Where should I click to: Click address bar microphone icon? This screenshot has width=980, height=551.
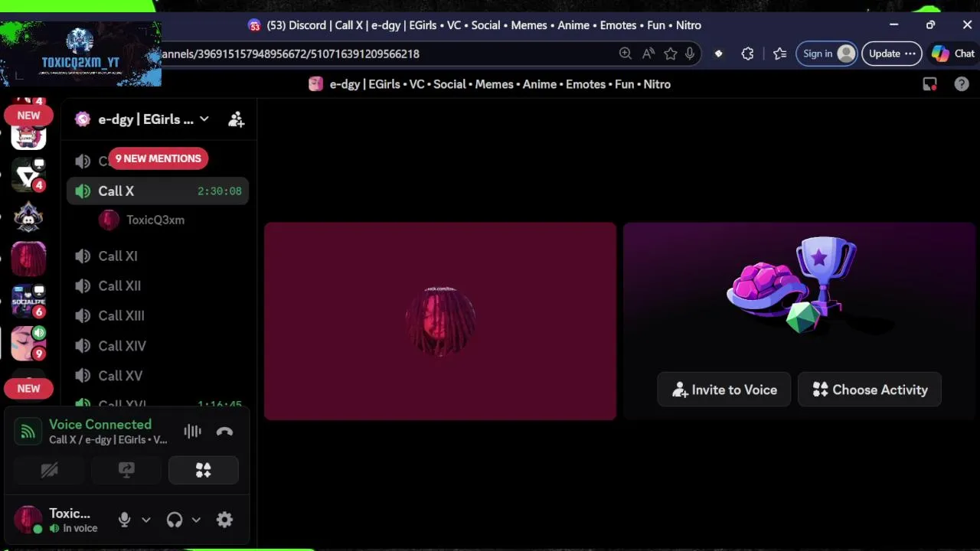[690, 54]
